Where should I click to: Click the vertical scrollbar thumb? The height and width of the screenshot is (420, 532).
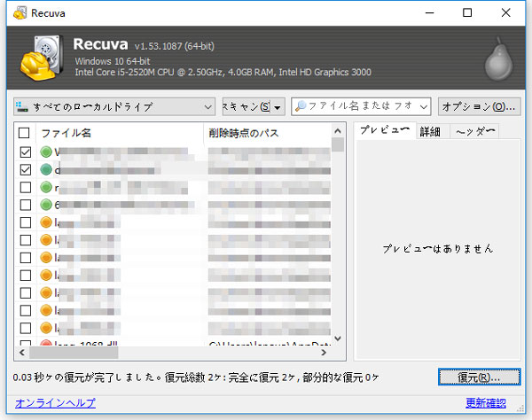click(x=338, y=144)
